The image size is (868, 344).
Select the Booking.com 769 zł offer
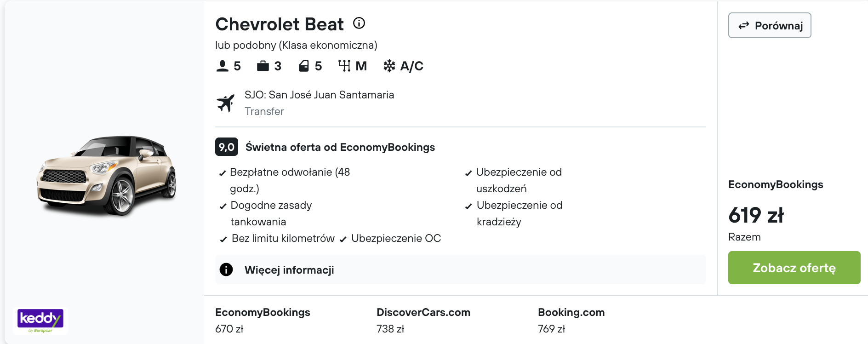tap(571, 321)
